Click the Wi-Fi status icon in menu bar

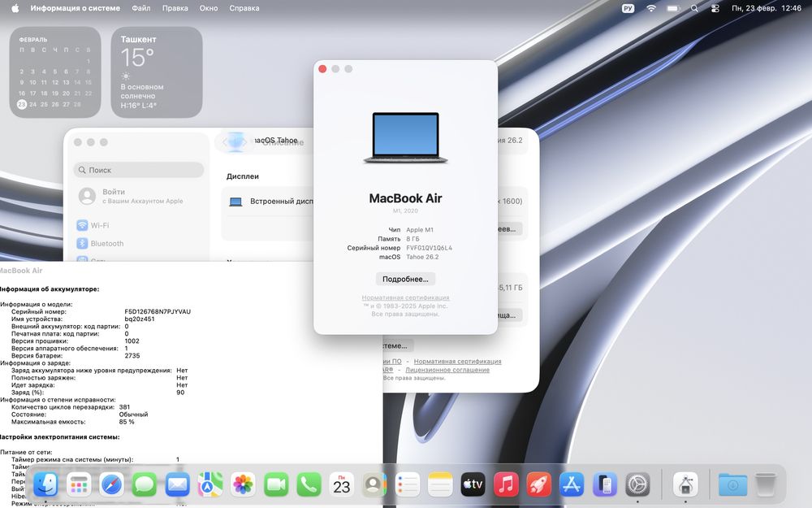coord(651,8)
